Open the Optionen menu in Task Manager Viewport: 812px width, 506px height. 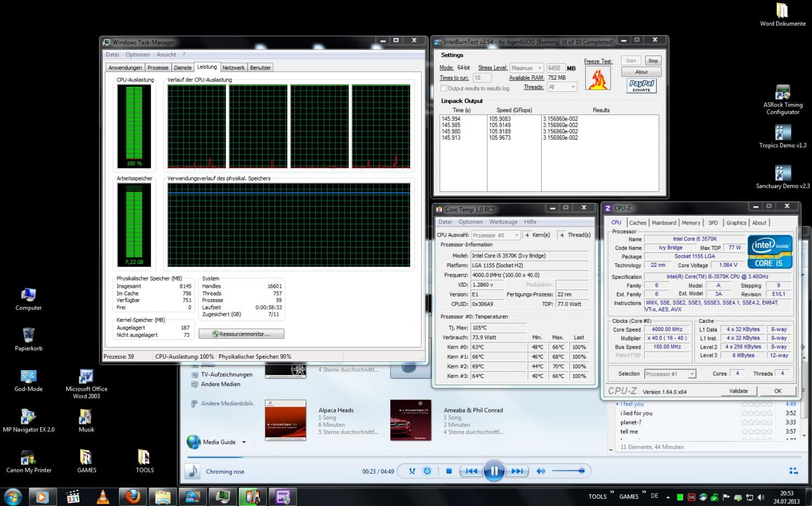coord(138,54)
